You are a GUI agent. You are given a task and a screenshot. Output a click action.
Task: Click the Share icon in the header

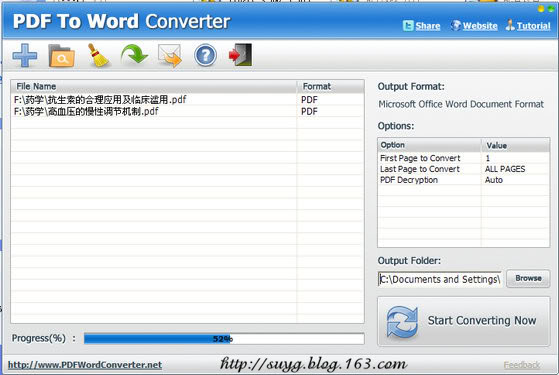[x=408, y=26]
